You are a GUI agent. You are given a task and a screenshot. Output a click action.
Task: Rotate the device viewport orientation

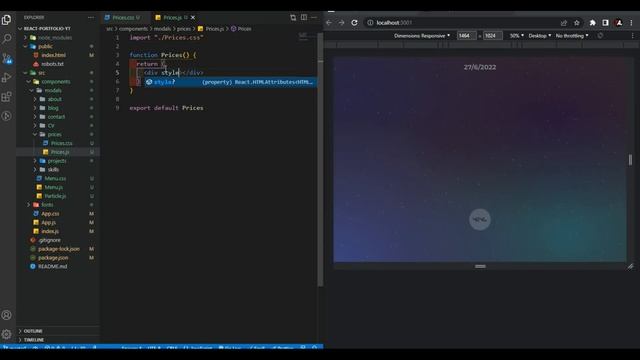pyautogui.click(x=600, y=36)
